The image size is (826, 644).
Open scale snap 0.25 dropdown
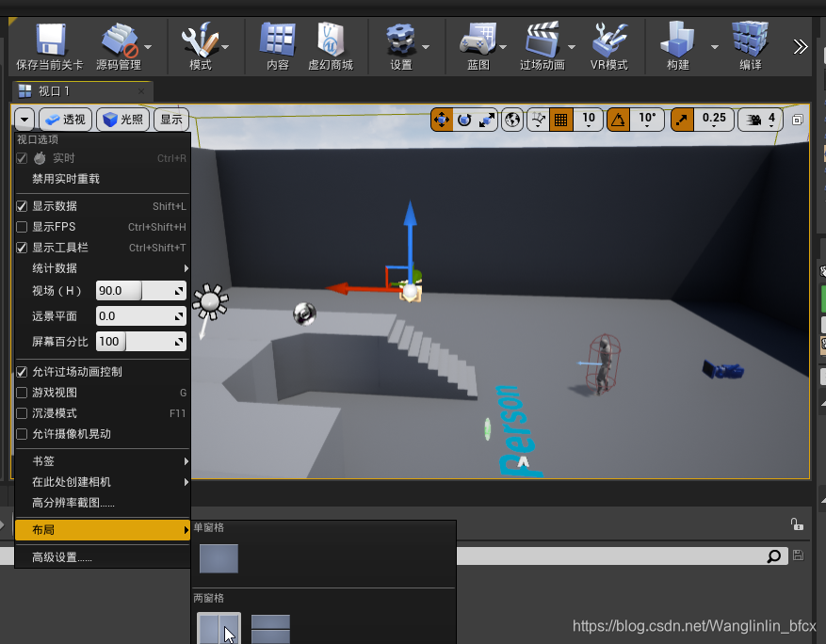click(x=714, y=121)
